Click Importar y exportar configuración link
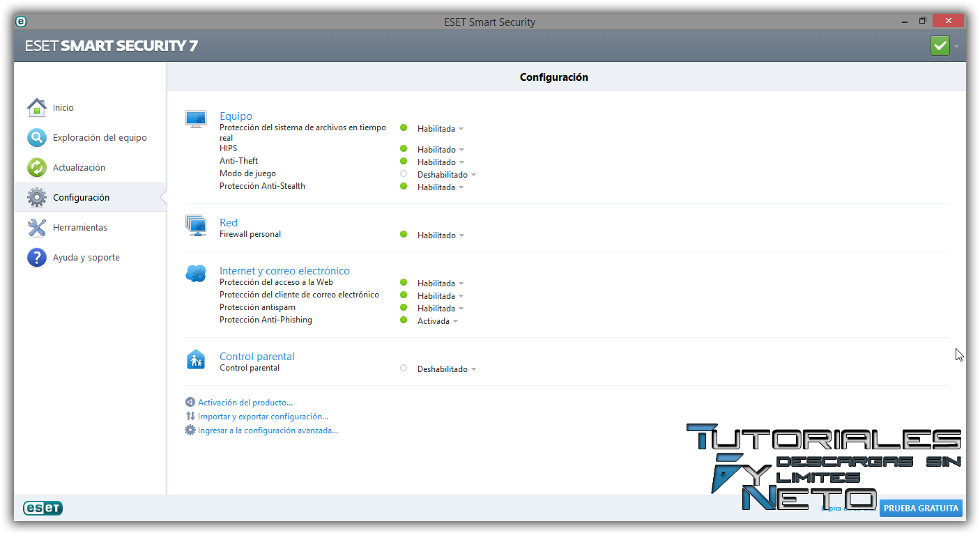 (x=263, y=417)
